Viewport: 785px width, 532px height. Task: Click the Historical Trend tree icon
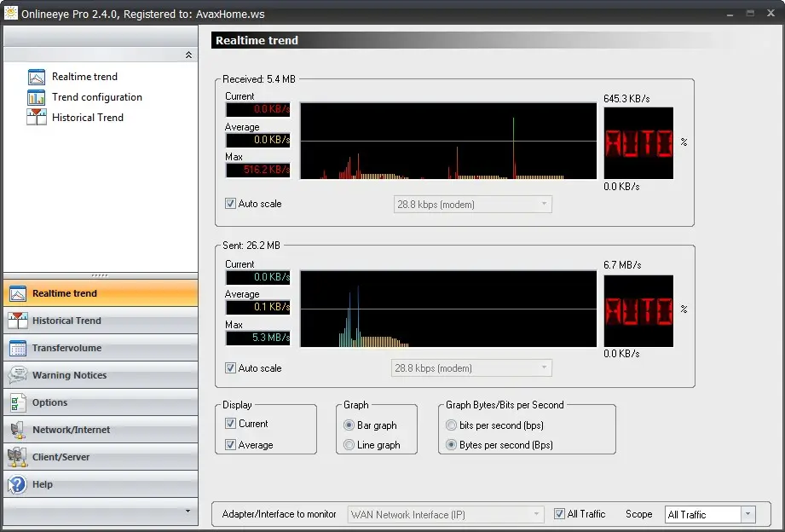click(x=37, y=117)
